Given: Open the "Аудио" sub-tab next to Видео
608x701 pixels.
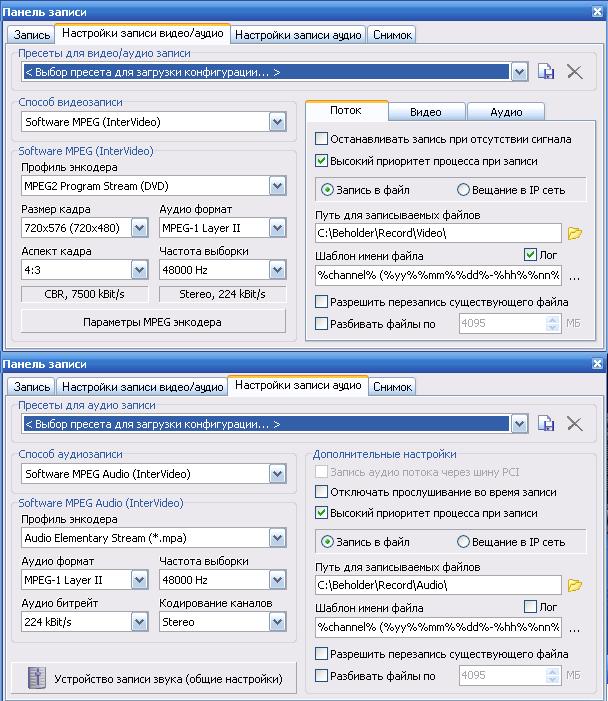Looking at the screenshot, I should click(505, 112).
